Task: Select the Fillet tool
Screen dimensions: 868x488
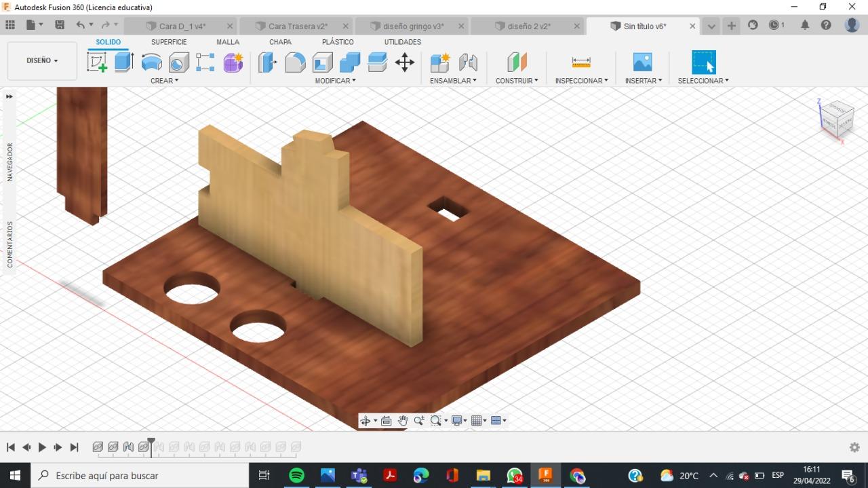Action: tap(295, 62)
